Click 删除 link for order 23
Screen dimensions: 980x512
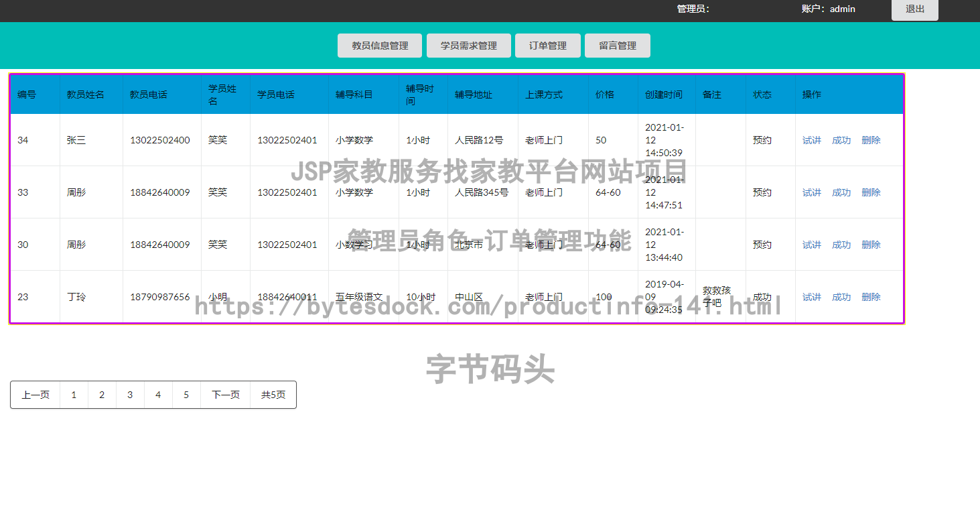[x=871, y=297]
